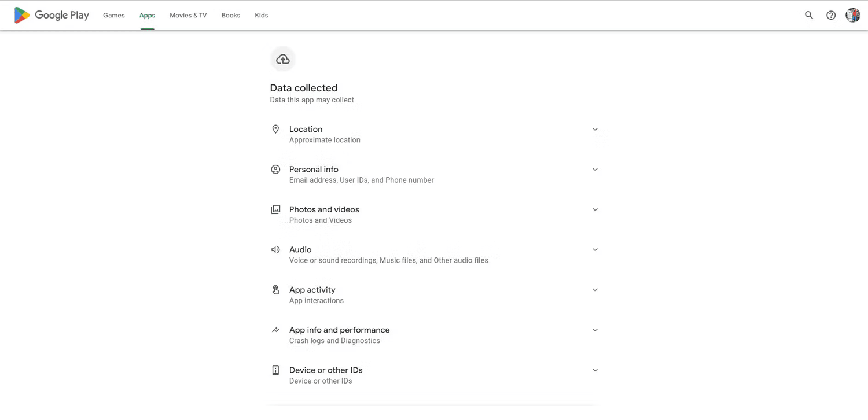Click the App activity touch icon
Screen dimensions: 868x420
click(275, 289)
